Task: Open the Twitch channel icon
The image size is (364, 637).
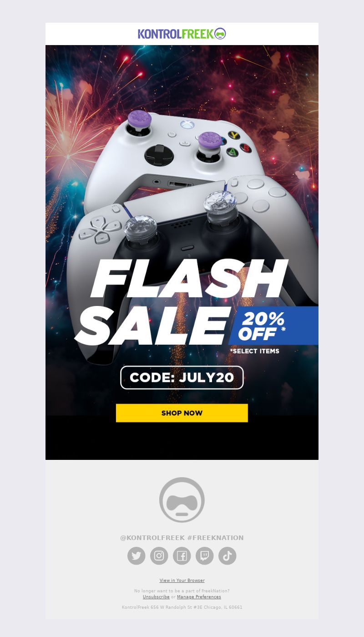Action: (205, 556)
